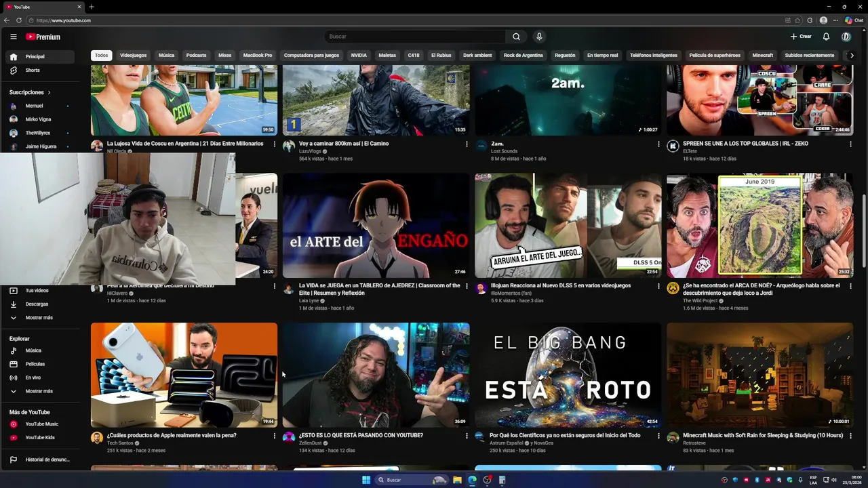868x488 pixels.
Task: Select the Todos chip
Action: pyautogui.click(x=101, y=56)
